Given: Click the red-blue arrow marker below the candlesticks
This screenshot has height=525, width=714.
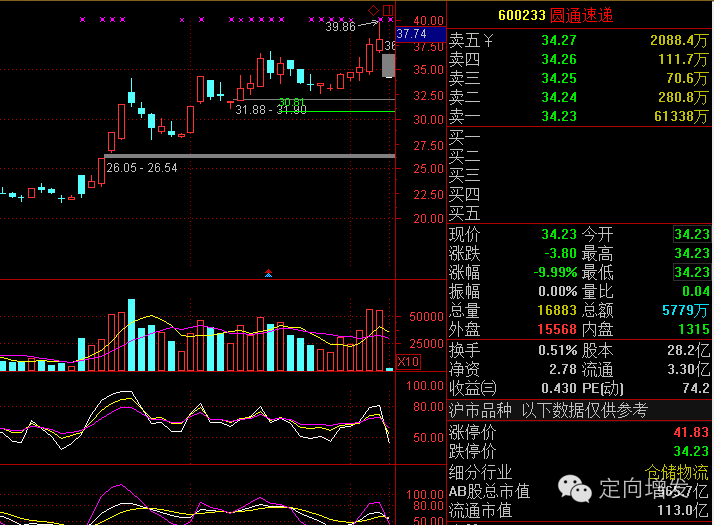Looking at the screenshot, I should point(269,273).
